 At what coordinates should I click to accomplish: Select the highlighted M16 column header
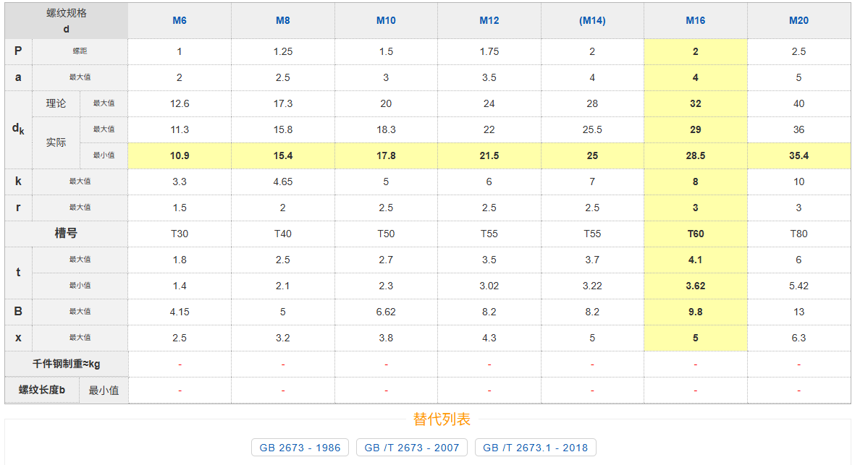point(696,21)
